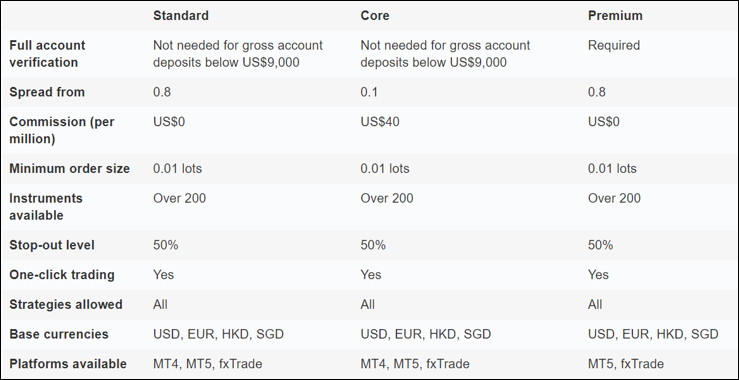Viewport: 739px width, 380px height.
Task: Click the Platforms available row label
Action: point(68,364)
